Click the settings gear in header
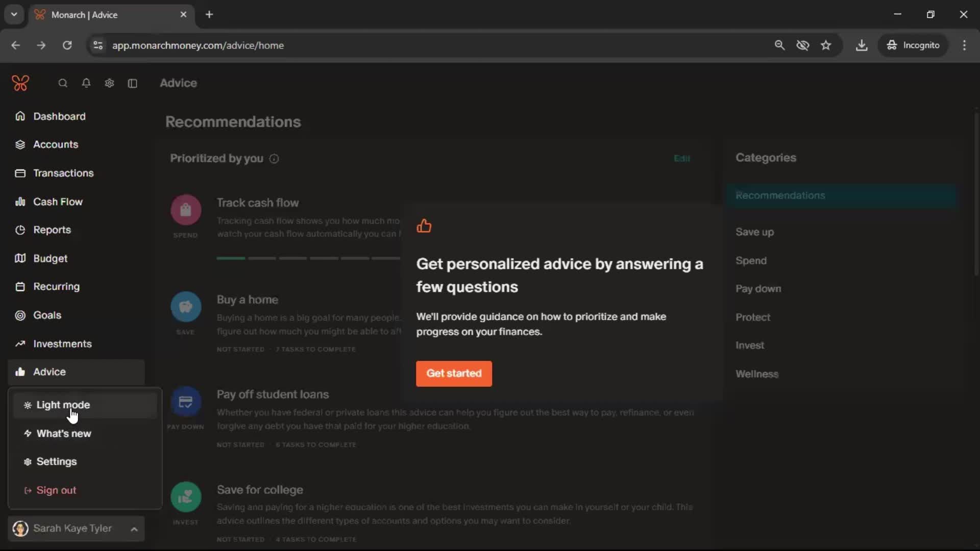 (x=109, y=83)
